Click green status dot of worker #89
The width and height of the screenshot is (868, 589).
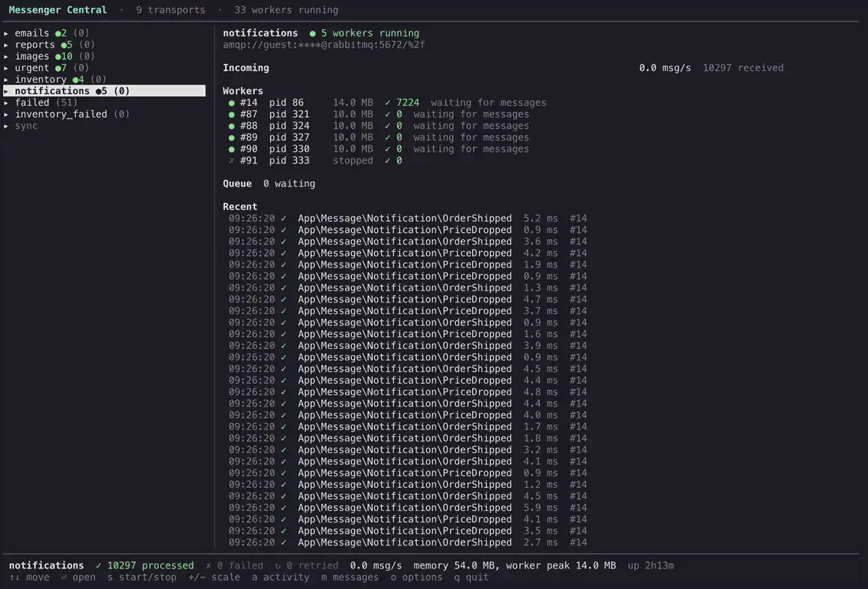(x=231, y=137)
